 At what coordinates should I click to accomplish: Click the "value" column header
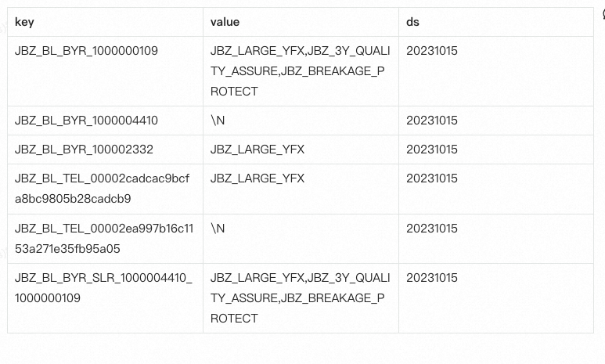pos(225,22)
